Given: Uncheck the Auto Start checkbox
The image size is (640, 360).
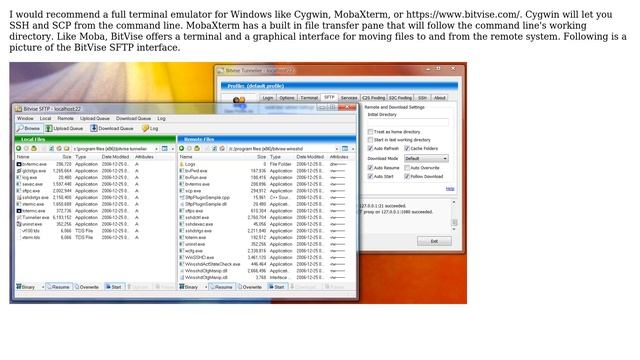Looking at the screenshot, I should pos(370,176).
